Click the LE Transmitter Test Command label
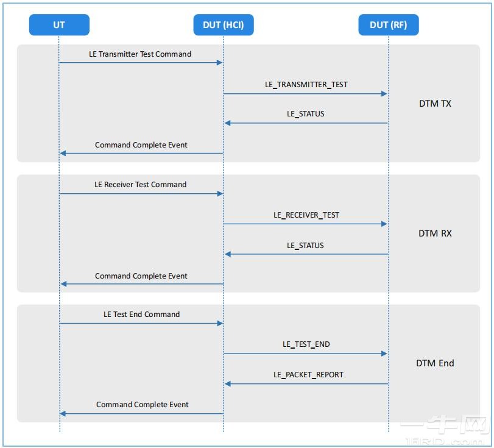 pyautogui.click(x=140, y=54)
